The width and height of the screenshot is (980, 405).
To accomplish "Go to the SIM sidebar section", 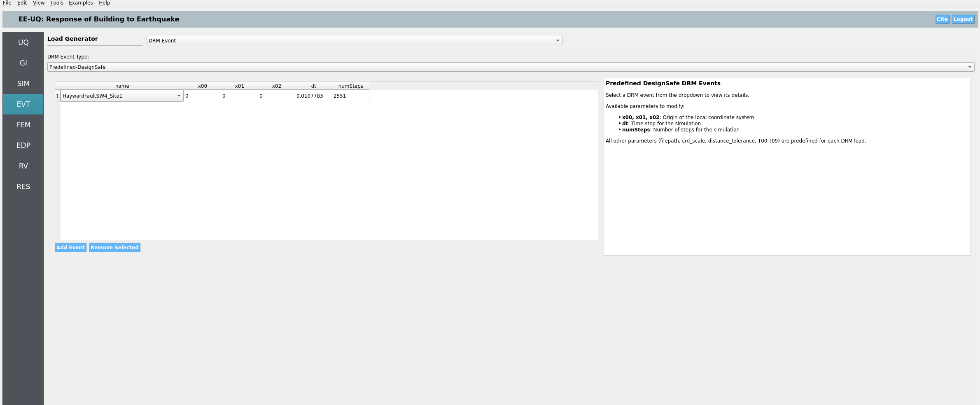I will pos(23,84).
